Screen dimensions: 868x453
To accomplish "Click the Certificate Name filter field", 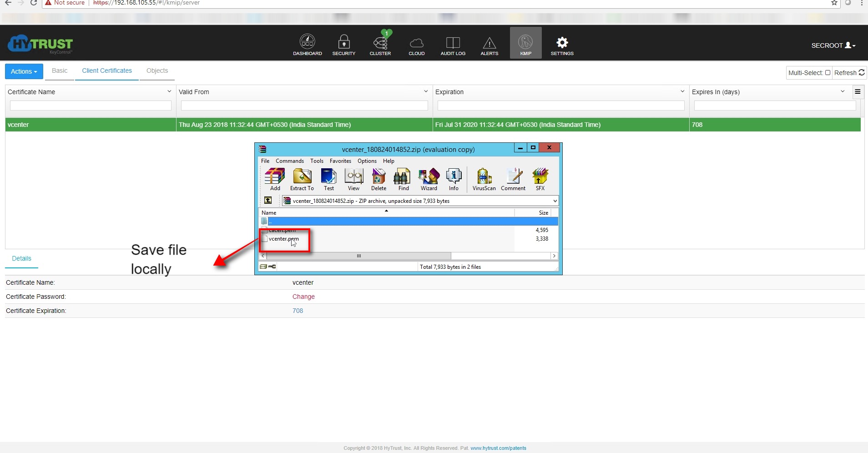I will coord(91,106).
